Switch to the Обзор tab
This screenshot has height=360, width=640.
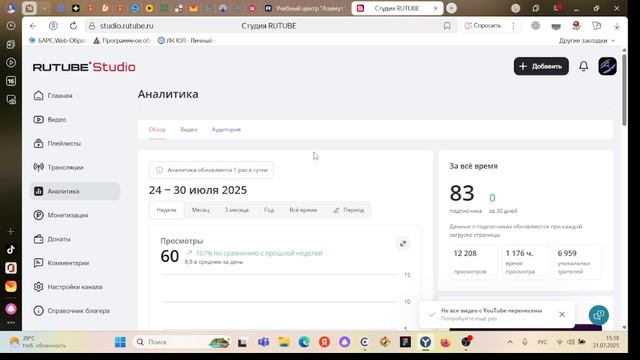(157, 129)
